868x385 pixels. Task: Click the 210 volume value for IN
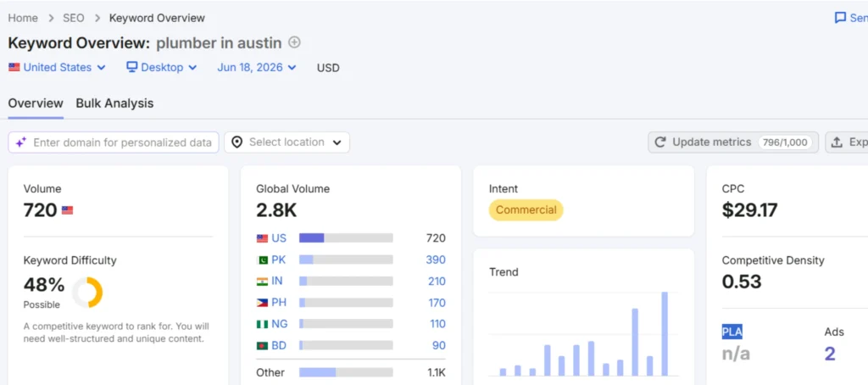[x=437, y=282]
